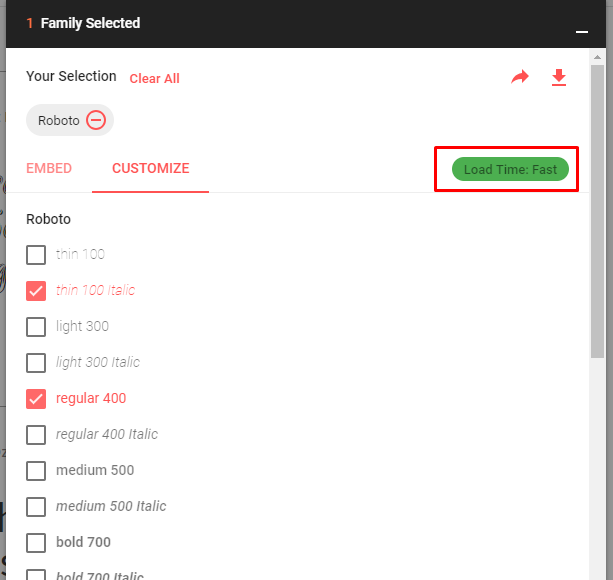Minimize the Family Selected drawer
This screenshot has height=580, width=613.
[582, 32]
